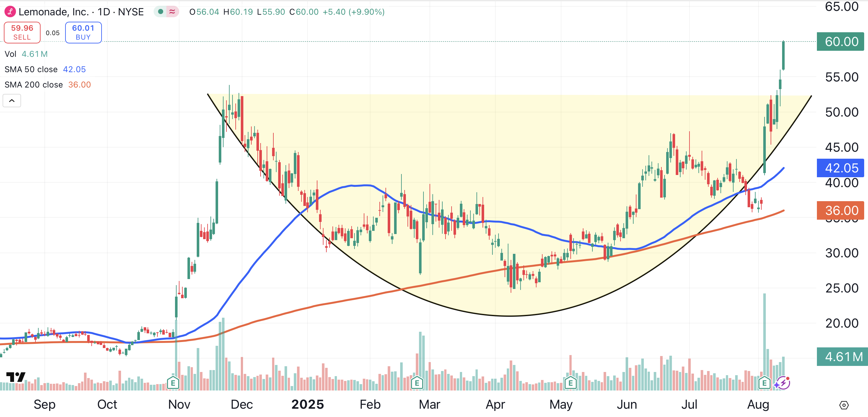Select the Vol indicator legend
The image size is (868, 417).
pyautogui.click(x=11, y=54)
